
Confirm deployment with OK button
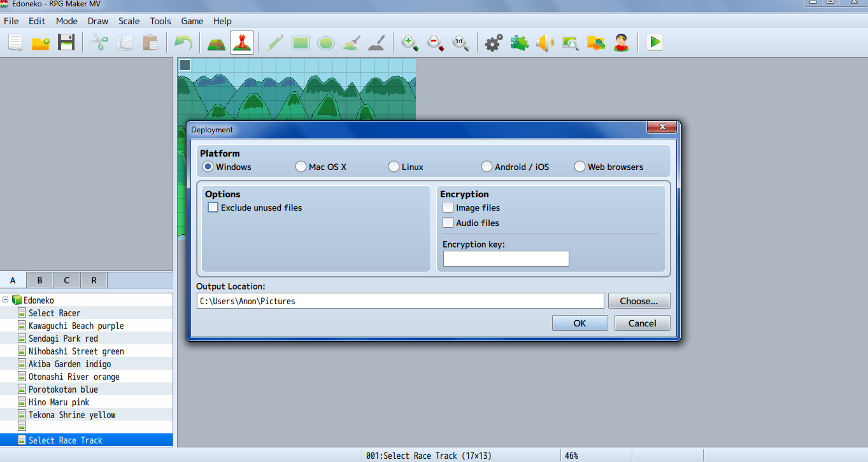click(x=580, y=323)
